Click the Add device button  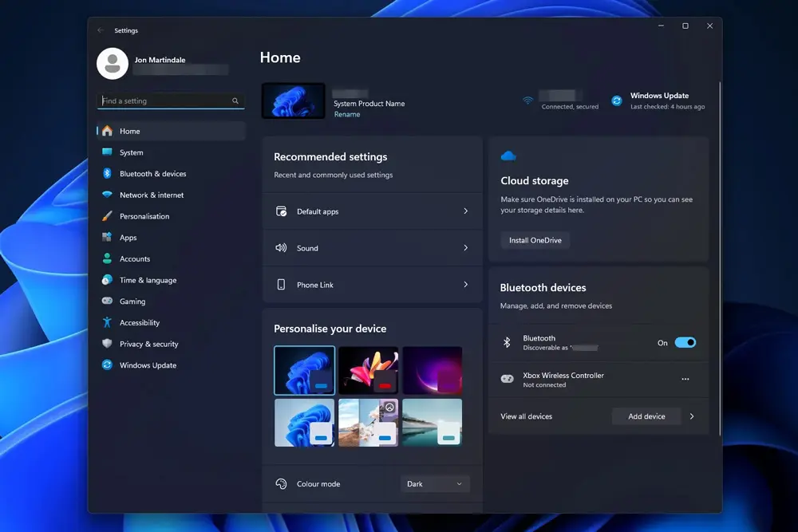point(646,416)
